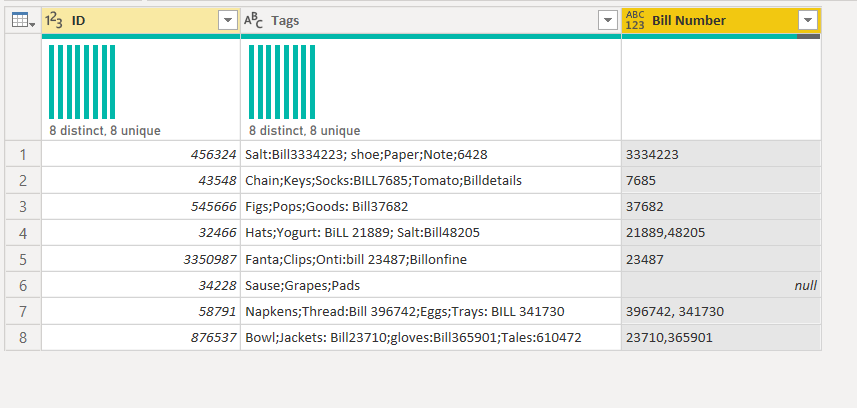Click ID cell 456324
This screenshot has height=408, width=857.
[141, 154]
